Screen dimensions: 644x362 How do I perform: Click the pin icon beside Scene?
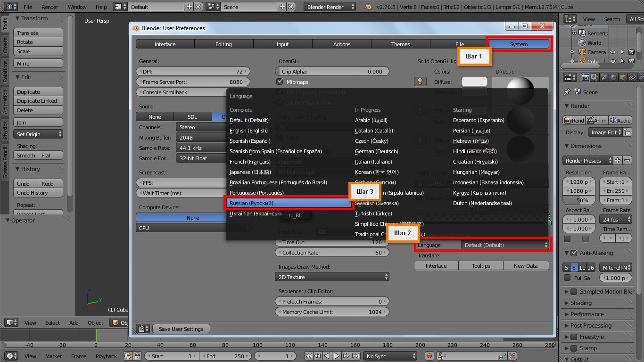pyautogui.click(x=567, y=92)
